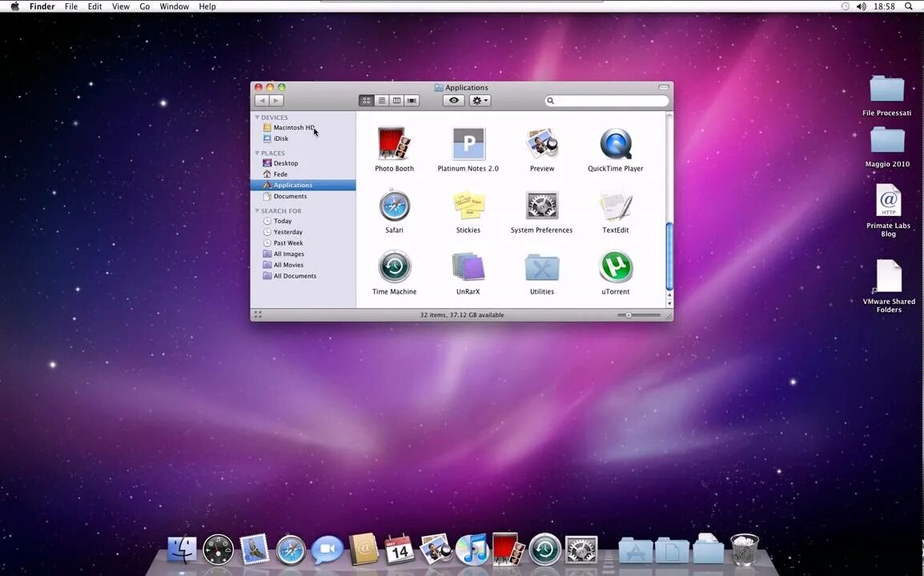
Task: Launch iTunes from the Dock
Action: [x=472, y=550]
